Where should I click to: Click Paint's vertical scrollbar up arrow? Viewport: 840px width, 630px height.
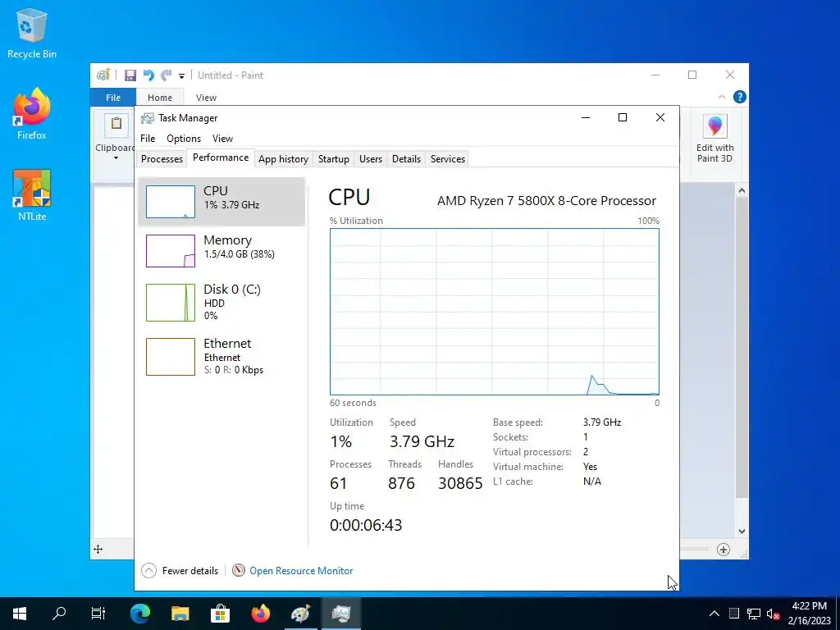[742, 190]
